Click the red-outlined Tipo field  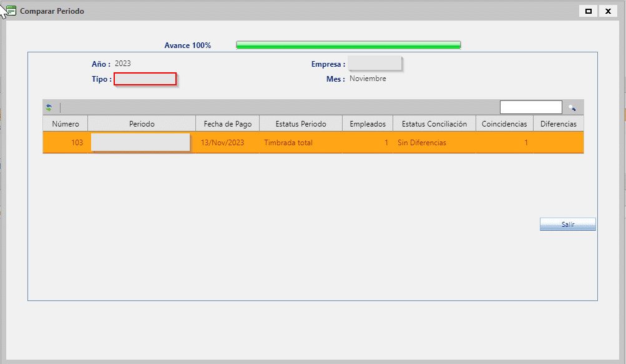tap(145, 79)
